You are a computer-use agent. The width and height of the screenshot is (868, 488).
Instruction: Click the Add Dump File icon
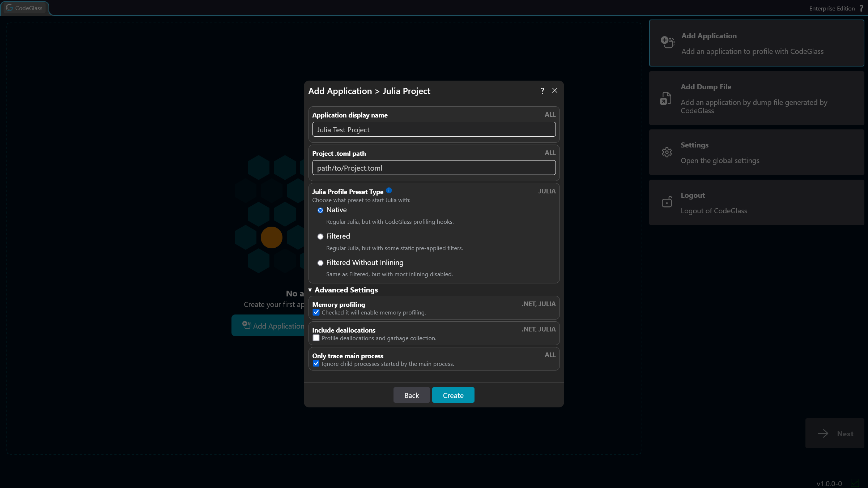pyautogui.click(x=666, y=98)
